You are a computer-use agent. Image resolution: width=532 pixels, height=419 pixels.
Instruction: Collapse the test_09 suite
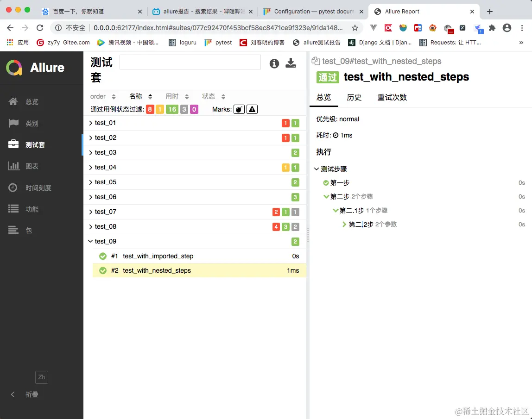[x=195, y=241]
